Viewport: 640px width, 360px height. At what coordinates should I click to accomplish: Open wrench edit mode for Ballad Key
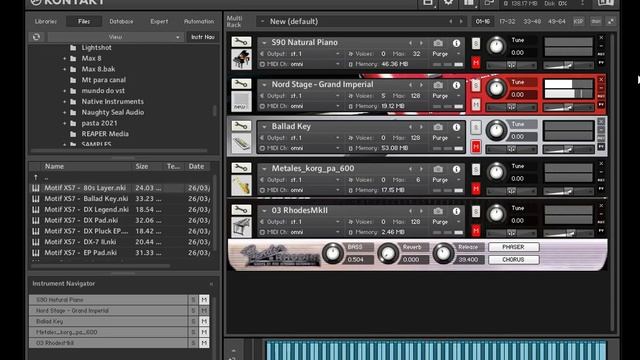coord(241,126)
